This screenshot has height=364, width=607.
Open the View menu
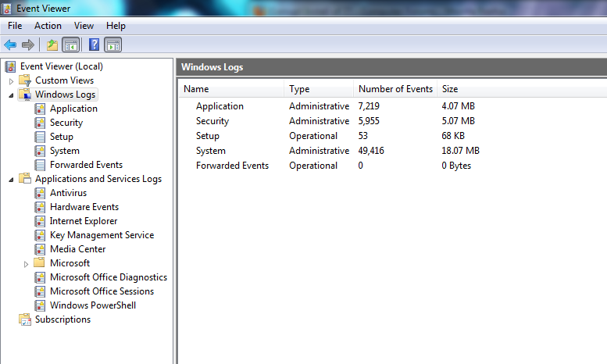(x=84, y=26)
